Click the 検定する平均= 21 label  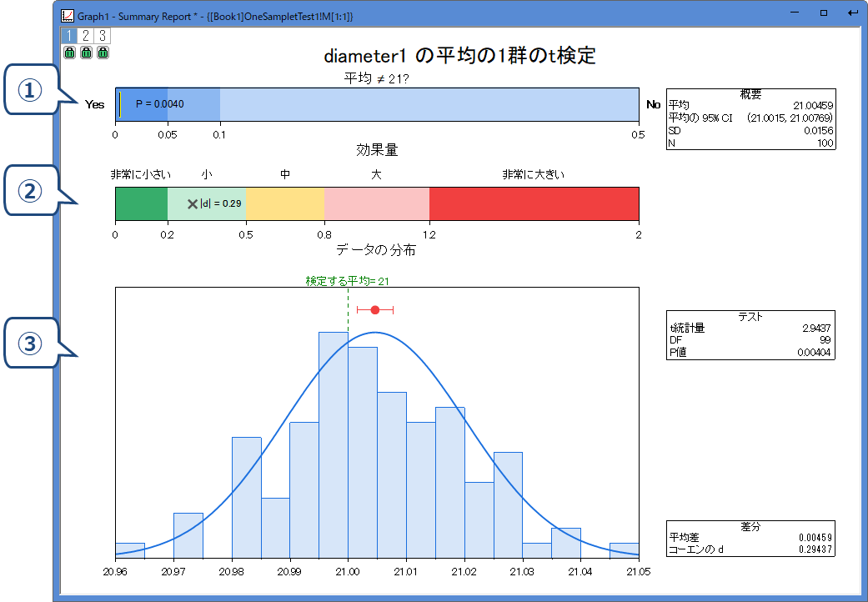[x=348, y=282]
